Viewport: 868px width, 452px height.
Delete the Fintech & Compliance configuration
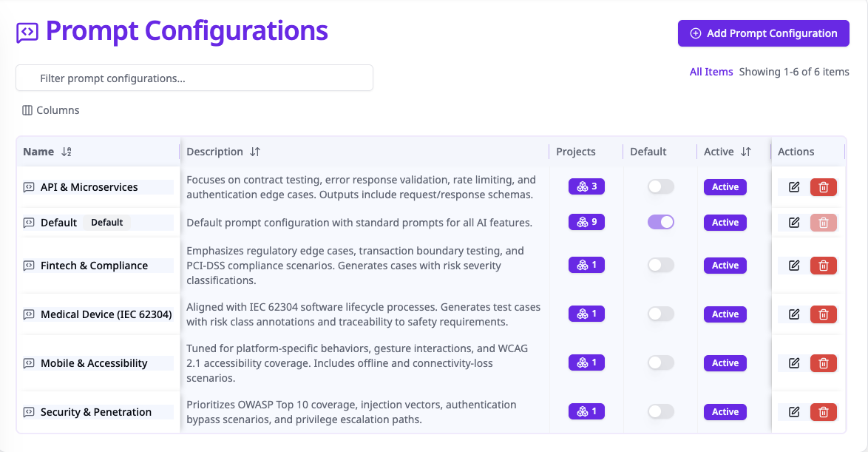coord(824,266)
